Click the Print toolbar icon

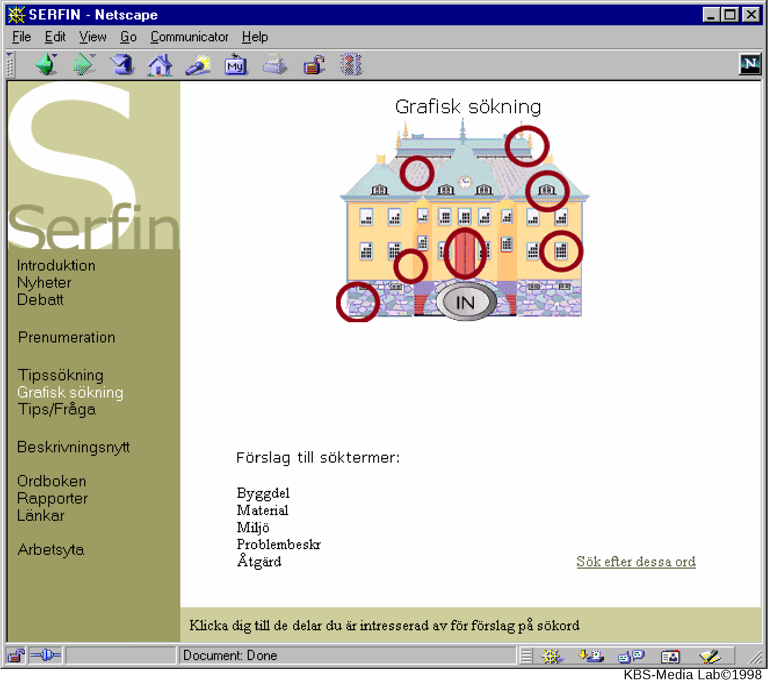(x=275, y=65)
